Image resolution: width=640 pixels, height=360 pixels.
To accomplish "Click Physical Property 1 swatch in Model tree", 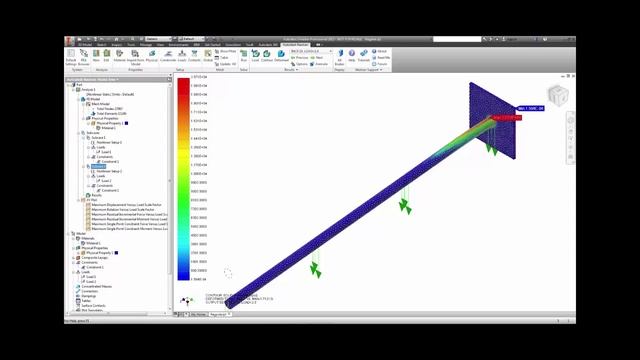I will point(116,253).
